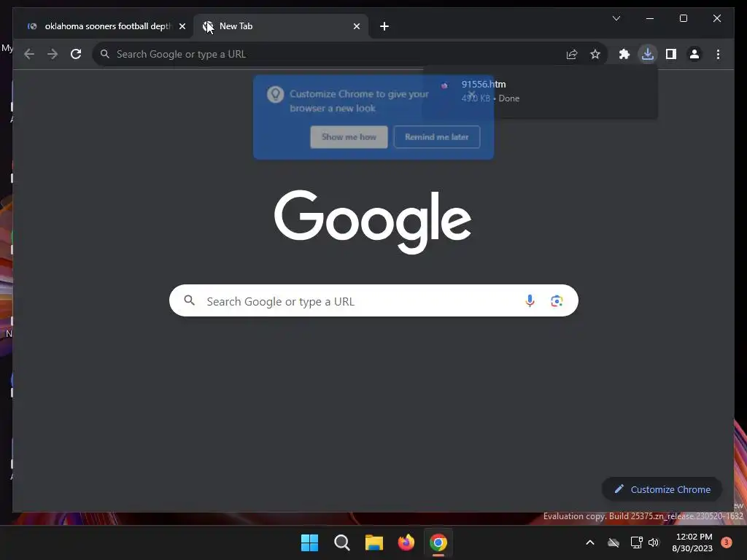Open File Explorer from the taskbar
Viewport: 747px width, 560px height.
(x=374, y=542)
